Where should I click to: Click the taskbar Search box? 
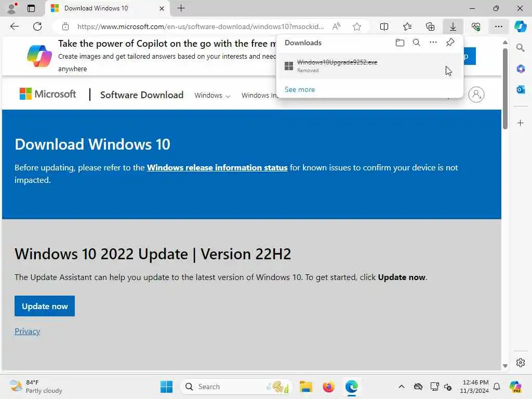236,387
